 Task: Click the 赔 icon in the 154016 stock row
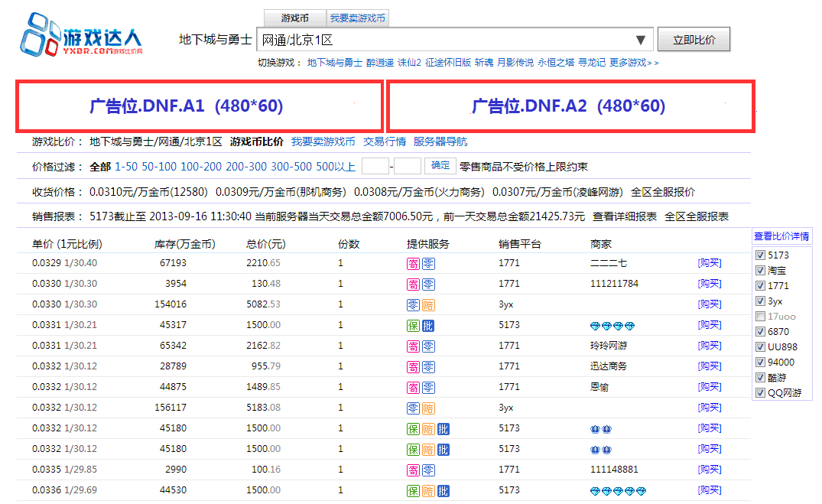pyautogui.click(x=428, y=305)
